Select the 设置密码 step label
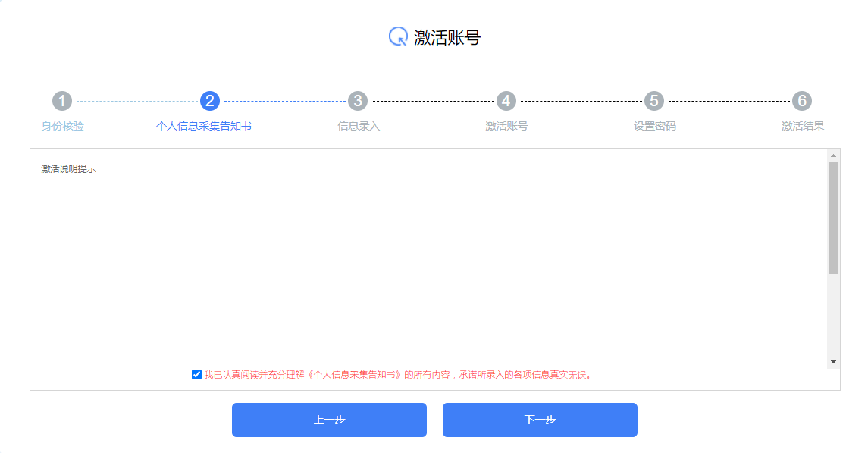Viewport: 868px width, 453px height. (x=655, y=126)
